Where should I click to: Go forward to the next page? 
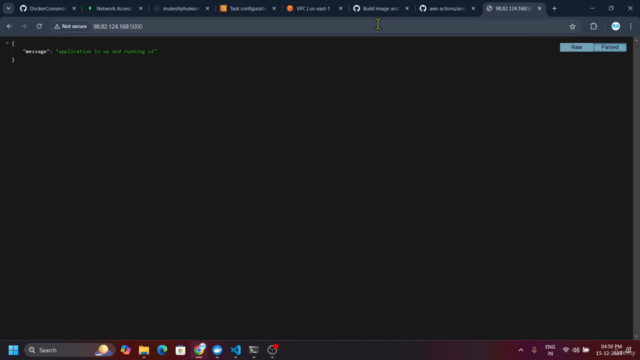click(x=24, y=26)
